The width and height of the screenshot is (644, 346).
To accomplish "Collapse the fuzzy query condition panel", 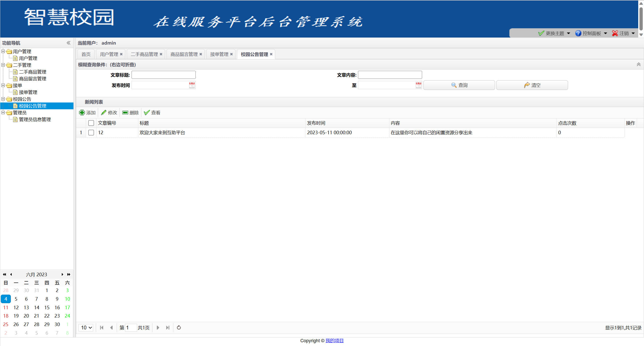I will [x=639, y=64].
